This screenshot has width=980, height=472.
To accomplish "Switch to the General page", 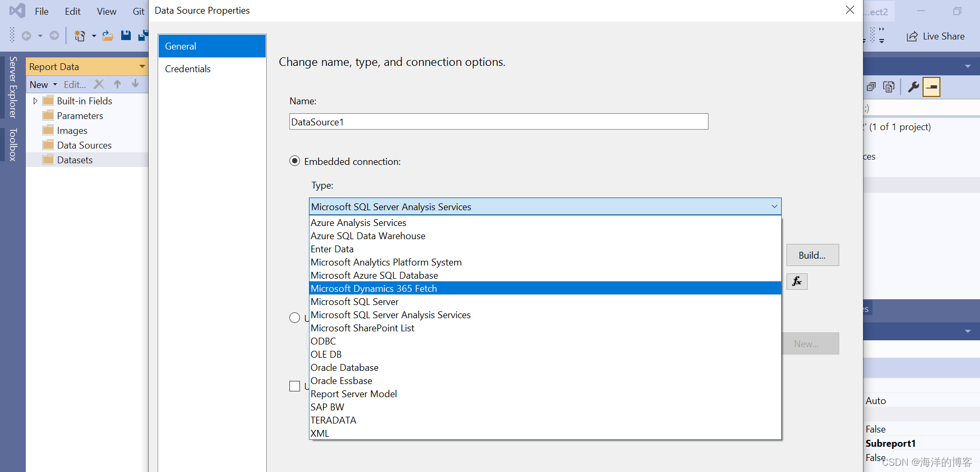I will coord(212,46).
